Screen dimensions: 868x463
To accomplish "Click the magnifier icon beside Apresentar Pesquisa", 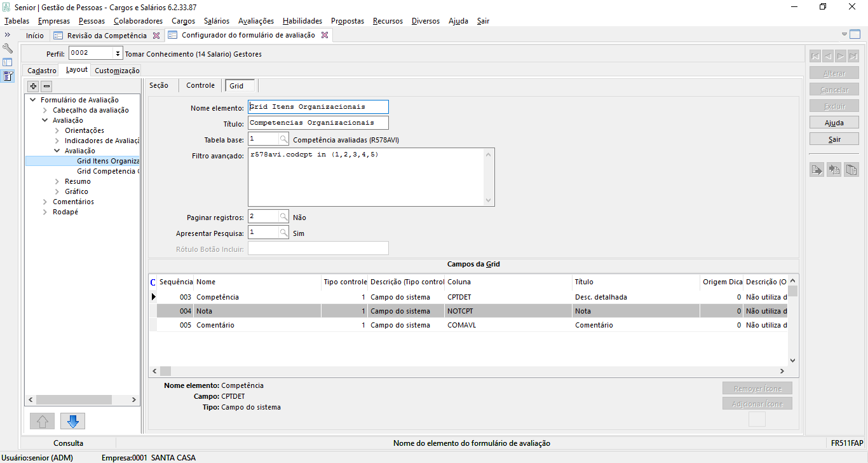I will click(283, 233).
